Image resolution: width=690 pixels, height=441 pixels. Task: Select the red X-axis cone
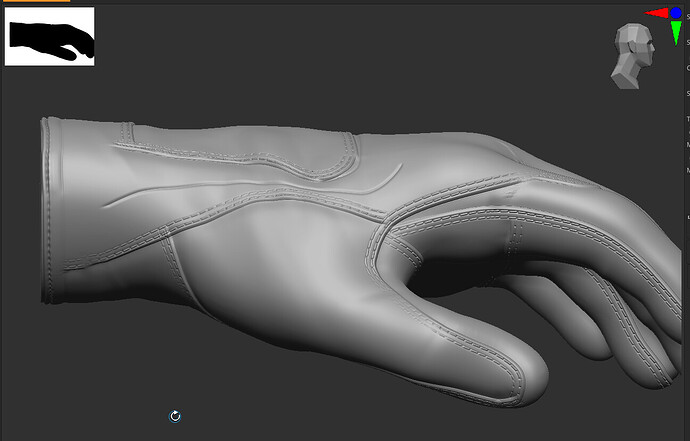click(657, 13)
